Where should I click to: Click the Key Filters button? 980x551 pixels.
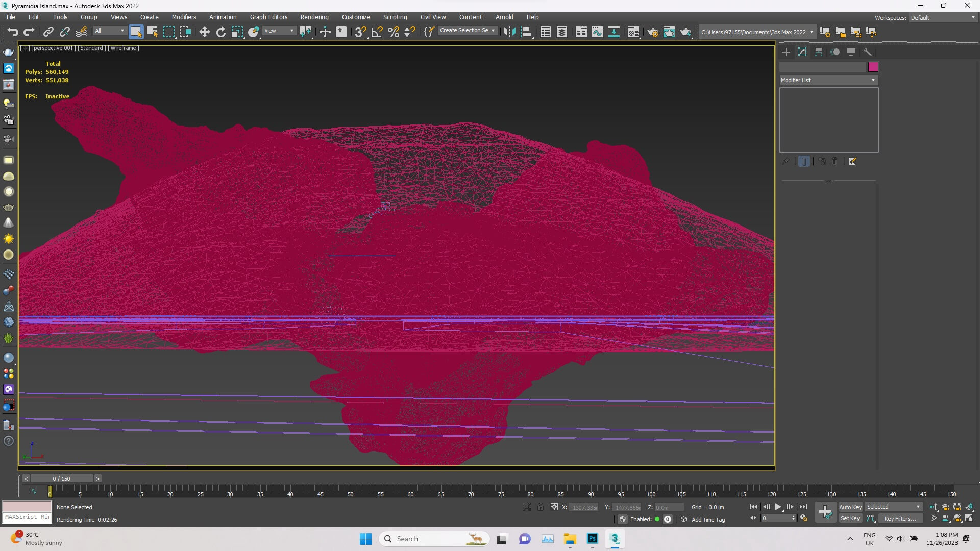pyautogui.click(x=899, y=519)
